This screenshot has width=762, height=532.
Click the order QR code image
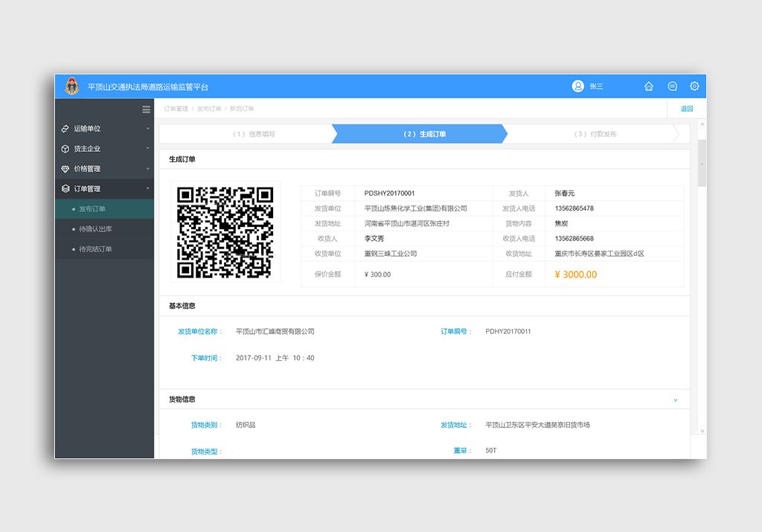click(225, 231)
